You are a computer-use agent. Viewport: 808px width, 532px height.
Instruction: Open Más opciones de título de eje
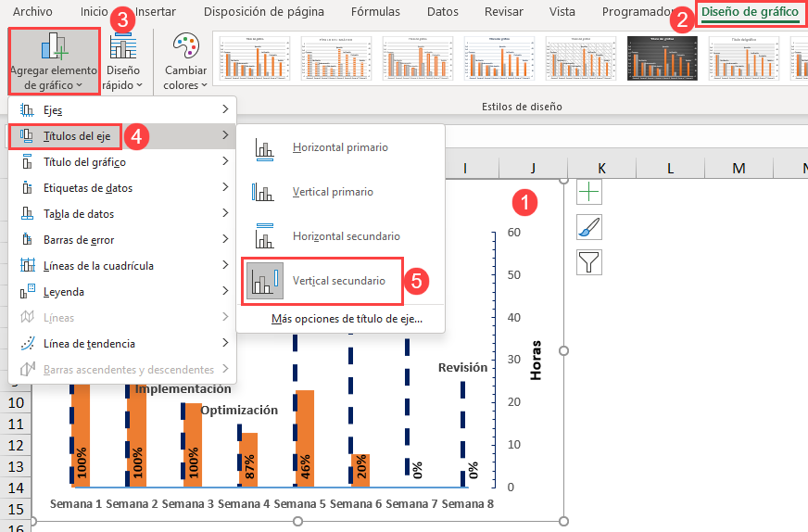[347, 319]
